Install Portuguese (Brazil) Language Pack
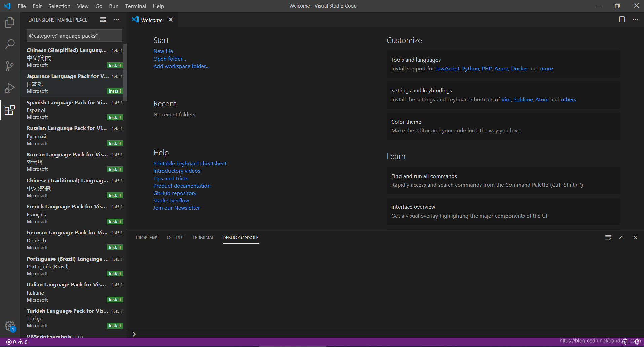This screenshot has height=347, width=644. click(x=115, y=274)
